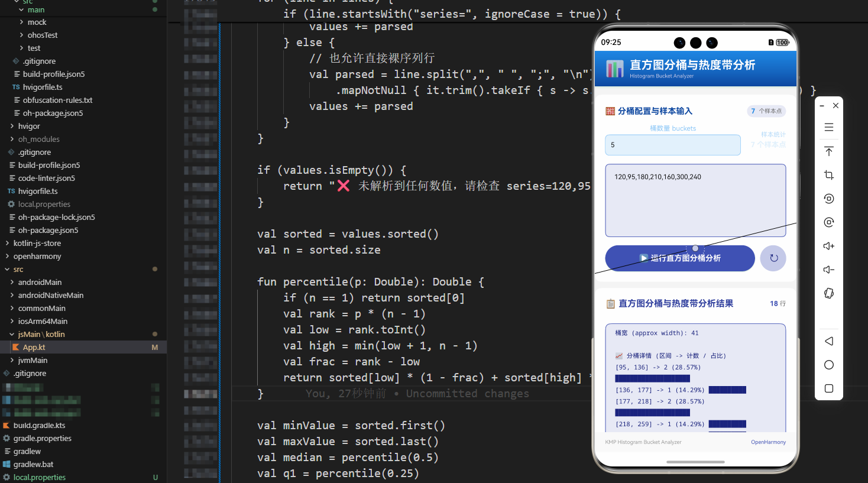Fold the emulator device screen
The height and width of the screenshot is (483, 868).
[828, 293]
